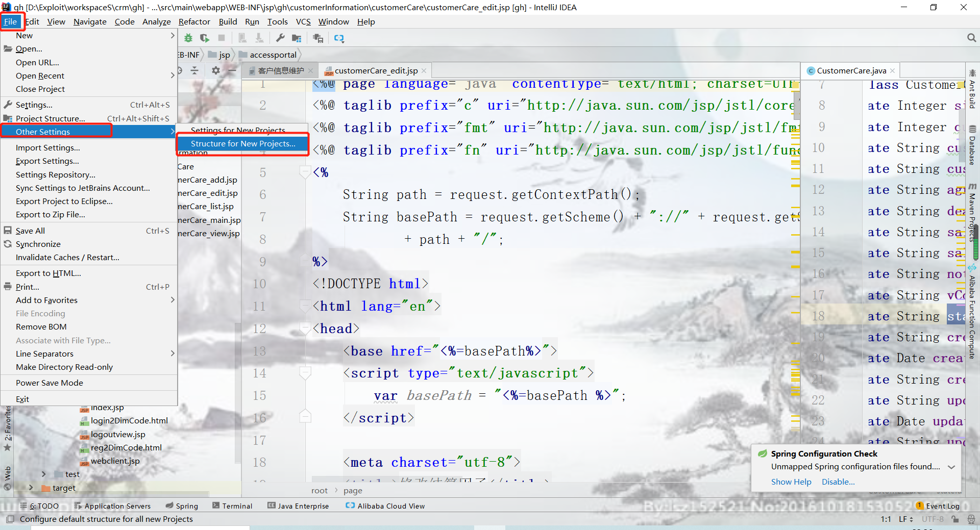This screenshot has width=980, height=530.
Task: Open the UTF-8 encoding selector
Action: click(x=933, y=519)
